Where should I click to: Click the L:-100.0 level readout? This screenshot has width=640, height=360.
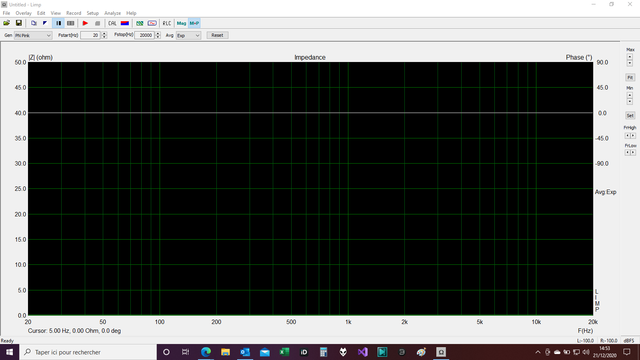[x=585, y=340]
